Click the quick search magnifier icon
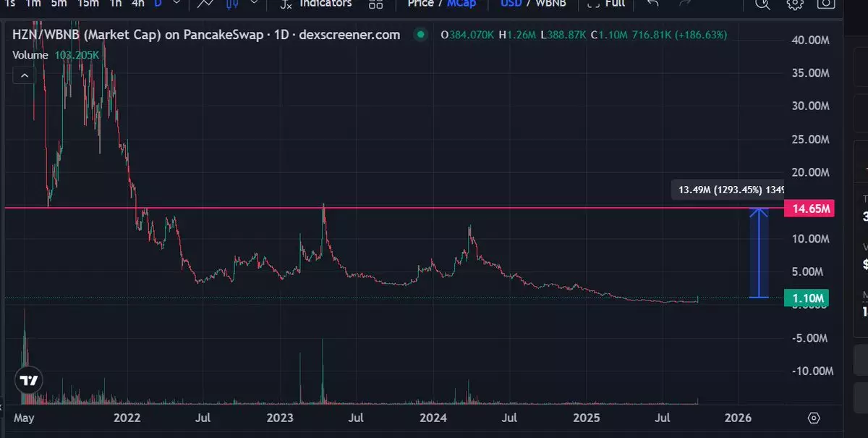868x438 pixels. [x=763, y=4]
